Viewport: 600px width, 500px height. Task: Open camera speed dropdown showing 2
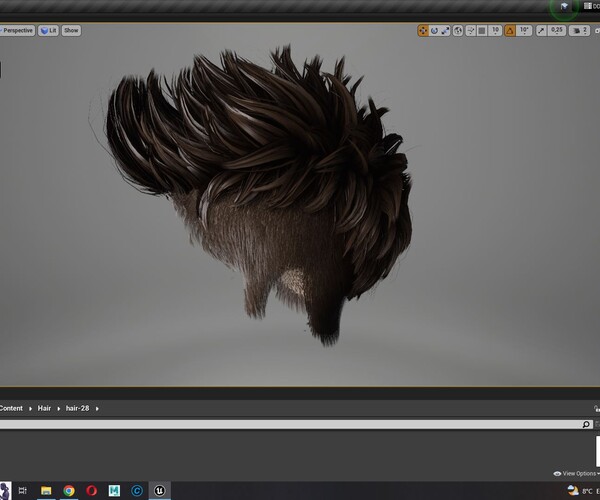(x=579, y=31)
